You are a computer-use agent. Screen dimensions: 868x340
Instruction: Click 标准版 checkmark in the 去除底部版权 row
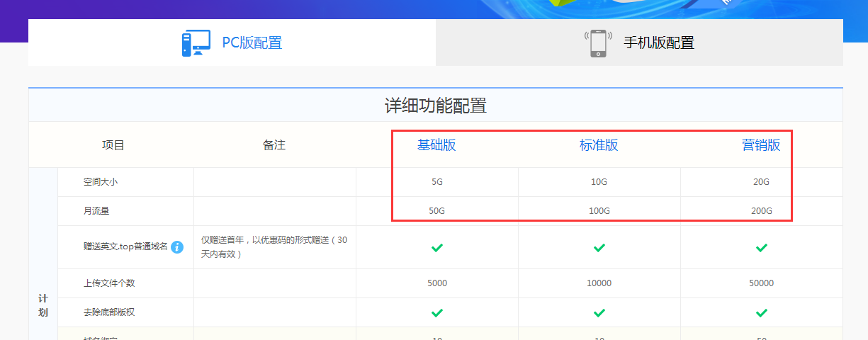pyautogui.click(x=599, y=312)
